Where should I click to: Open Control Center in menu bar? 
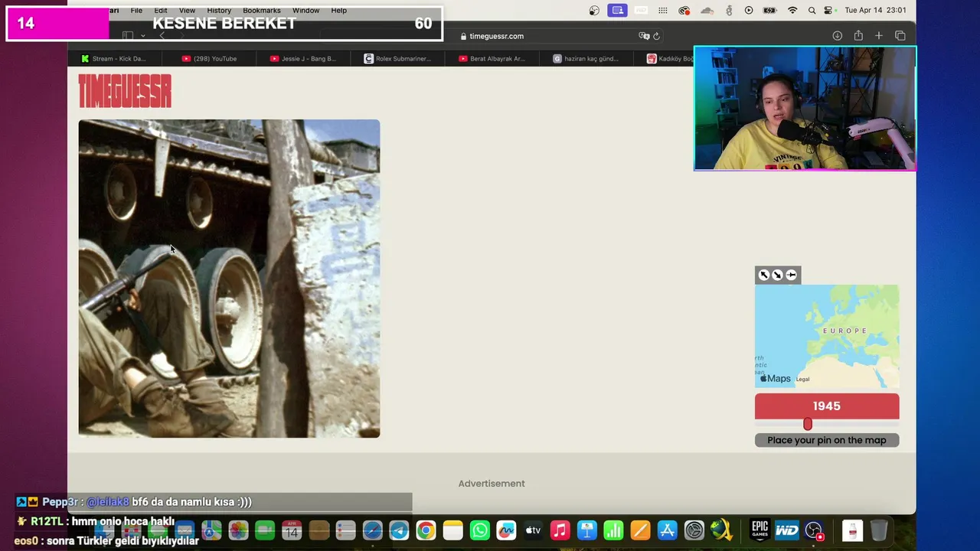(828, 11)
